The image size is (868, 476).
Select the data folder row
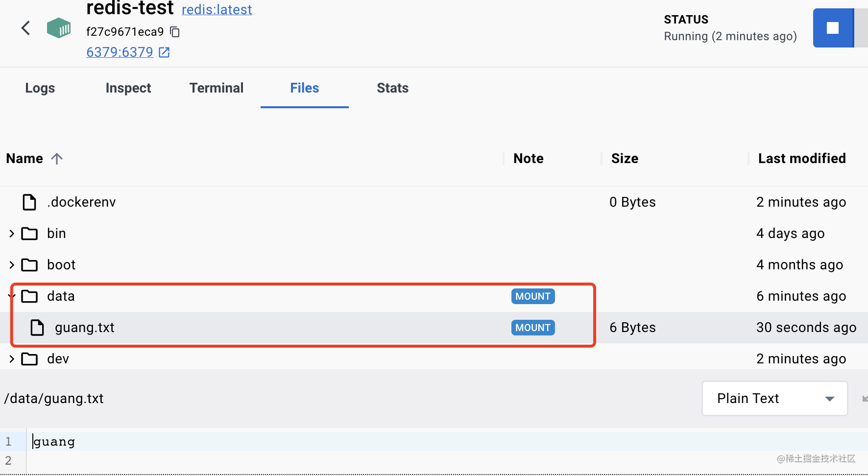[x=61, y=296]
